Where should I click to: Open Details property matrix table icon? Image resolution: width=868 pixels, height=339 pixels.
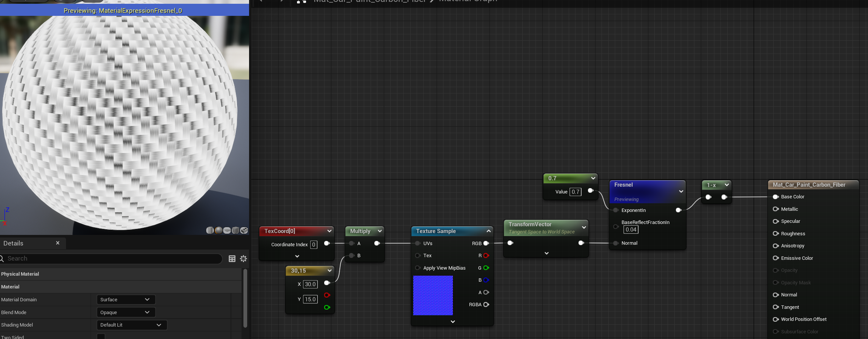tap(232, 259)
